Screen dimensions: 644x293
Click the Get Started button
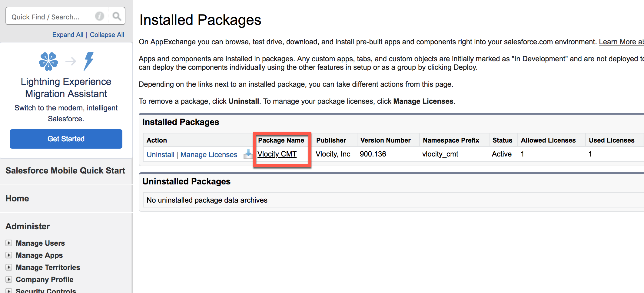coord(66,139)
